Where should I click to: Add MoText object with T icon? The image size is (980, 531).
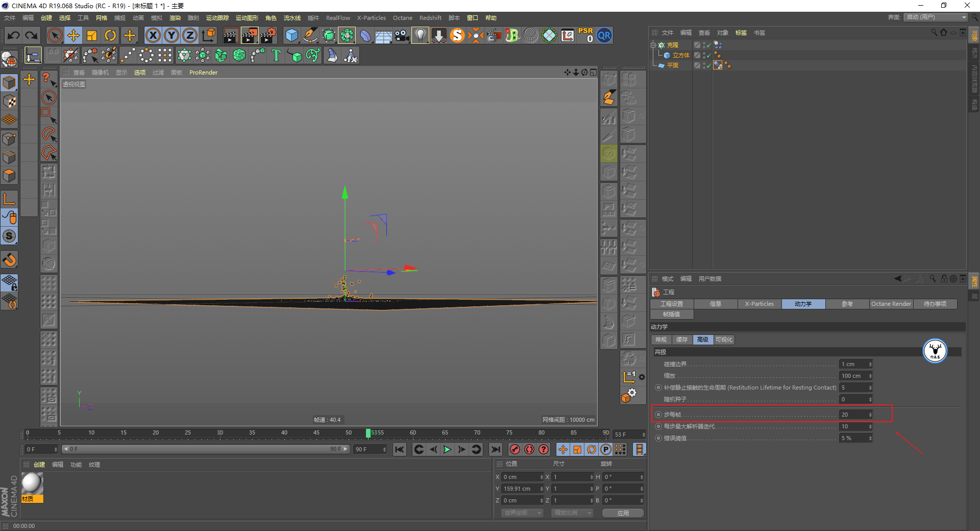276,55
